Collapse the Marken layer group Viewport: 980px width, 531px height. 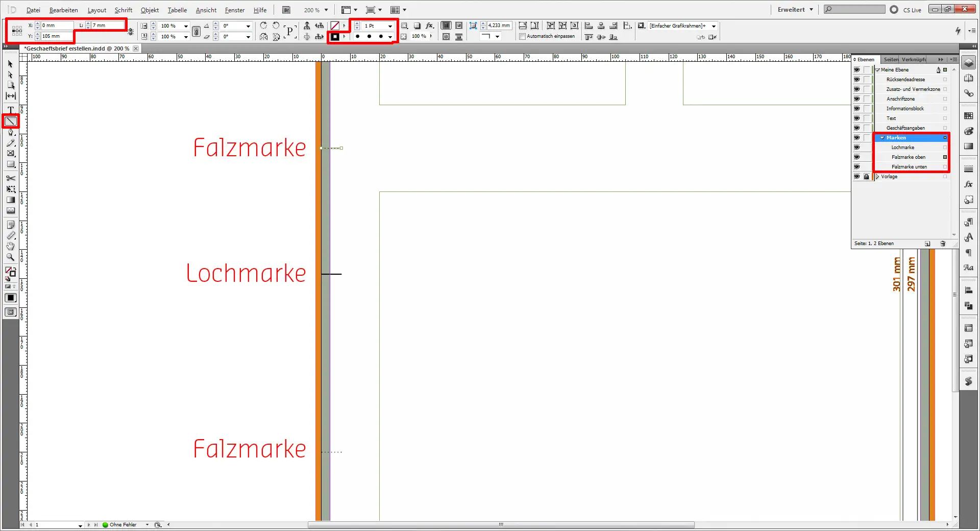pyautogui.click(x=882, y=138)
